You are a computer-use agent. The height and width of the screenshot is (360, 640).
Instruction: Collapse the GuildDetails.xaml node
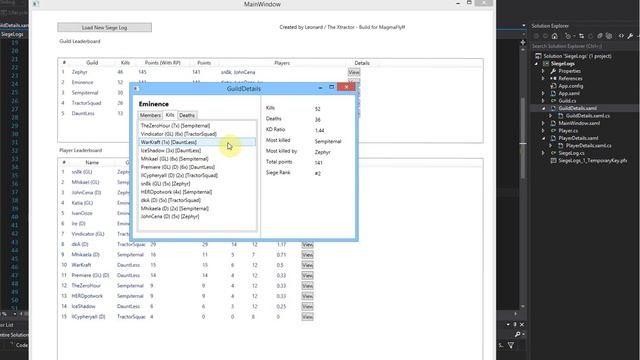coord(543,109)
